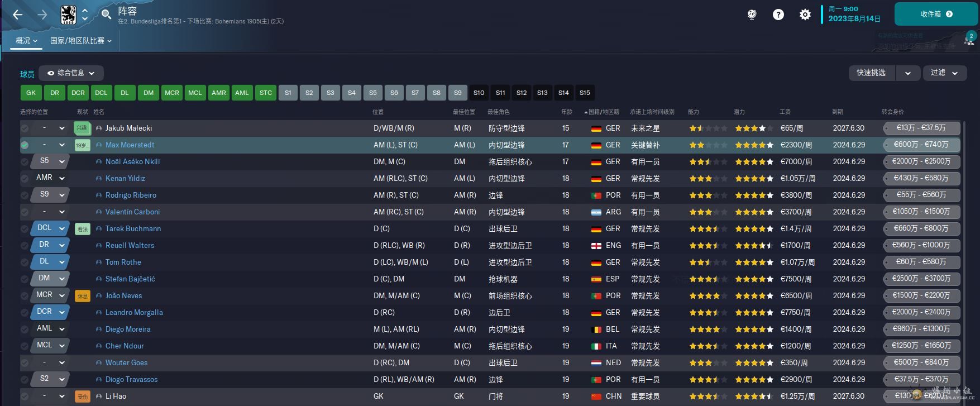
Task: Tick the checkbox next to Jakub Malecki
Action: (25, 128)
